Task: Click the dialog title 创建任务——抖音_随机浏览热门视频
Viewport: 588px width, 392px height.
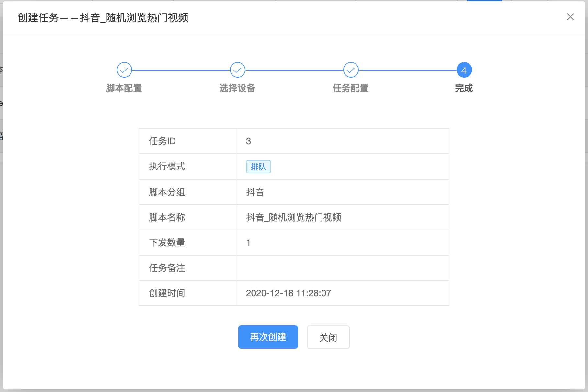Action: [x=103, y=17]
